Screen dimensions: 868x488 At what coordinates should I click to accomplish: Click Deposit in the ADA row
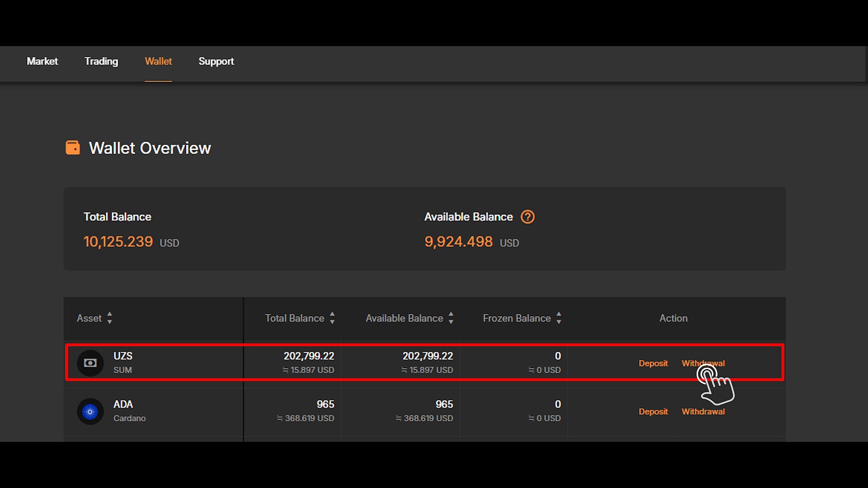(653, 412)
